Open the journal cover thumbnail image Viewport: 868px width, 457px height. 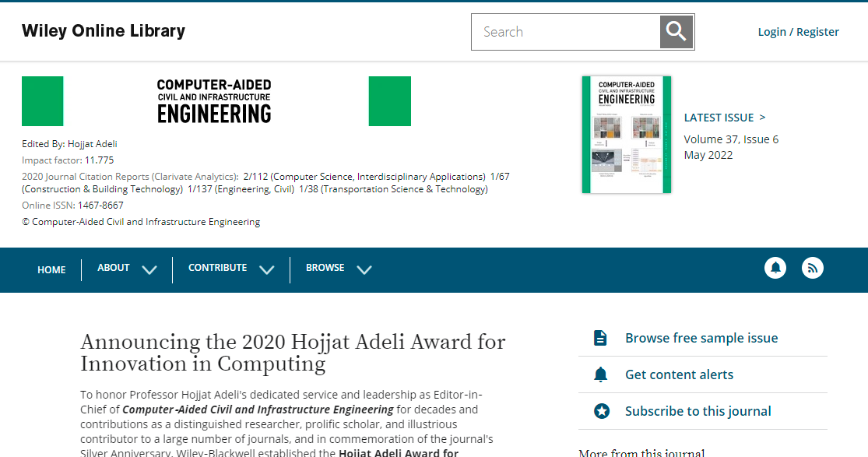coord(627,135)
